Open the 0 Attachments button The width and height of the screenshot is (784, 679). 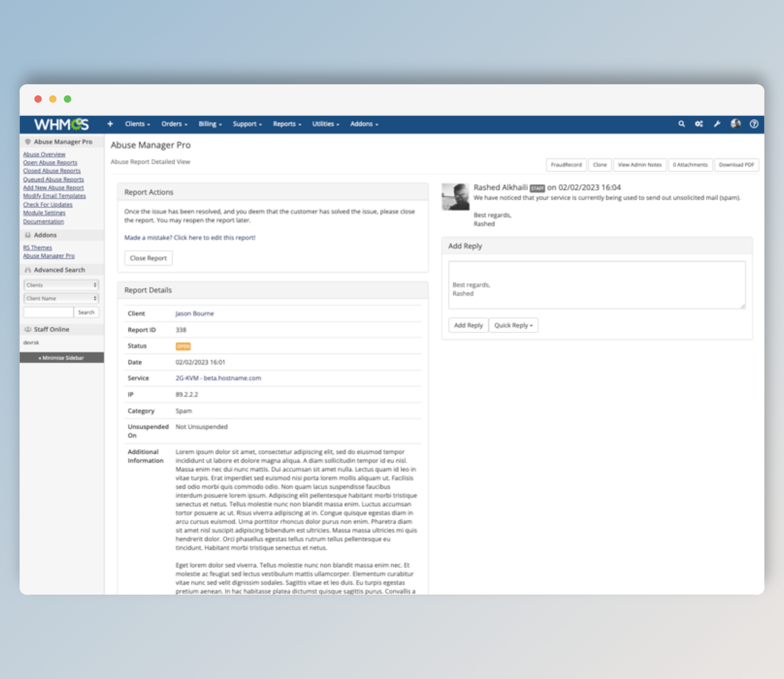click(690, 165)
